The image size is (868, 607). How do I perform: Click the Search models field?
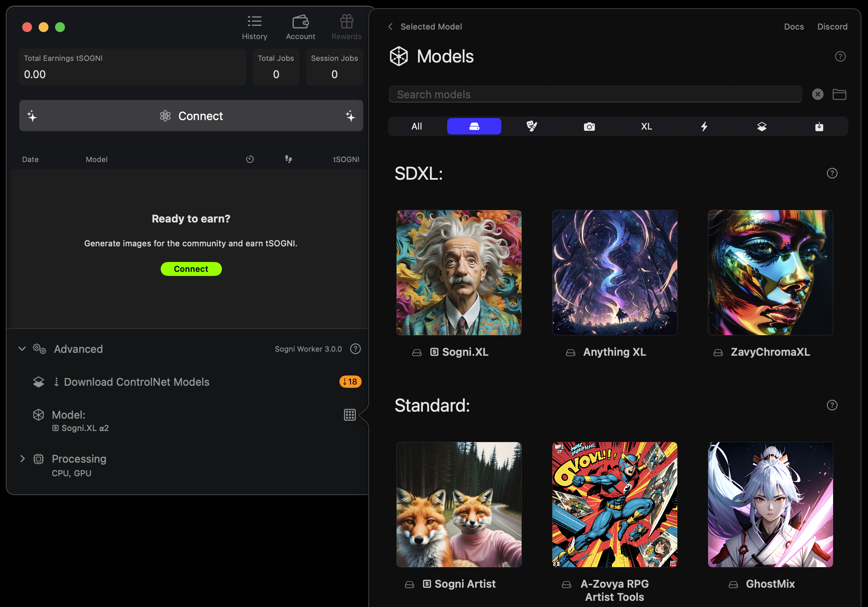[595, 95]
